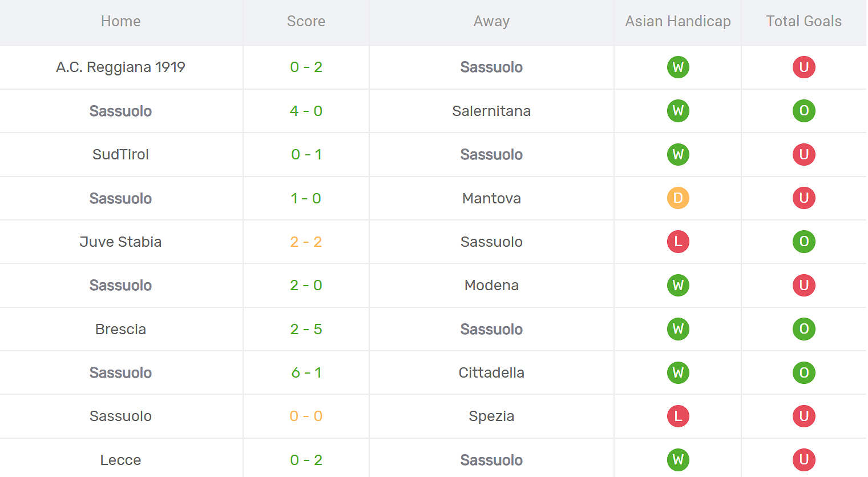Click the W handicap badge for A.C. Reggiana match

(677, 67)
